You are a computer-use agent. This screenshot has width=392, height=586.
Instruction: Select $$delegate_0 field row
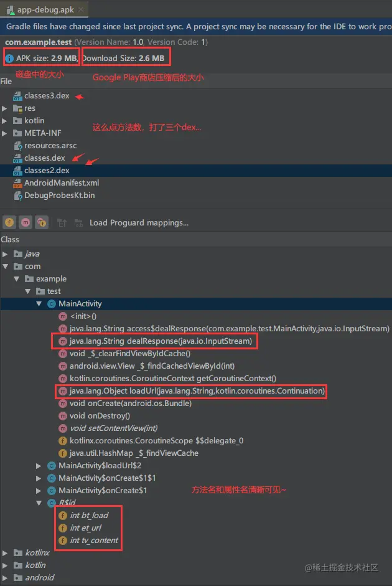pos(156,441)
